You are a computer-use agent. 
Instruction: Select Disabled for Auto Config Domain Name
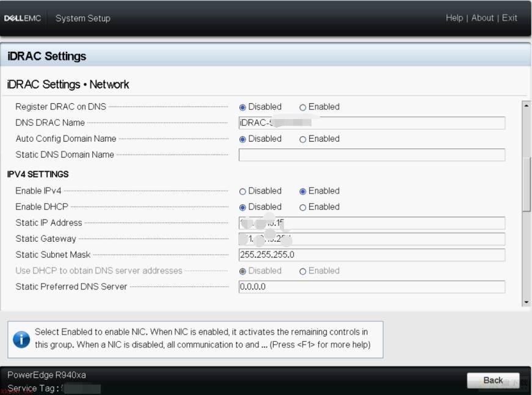tap(242, 139)
